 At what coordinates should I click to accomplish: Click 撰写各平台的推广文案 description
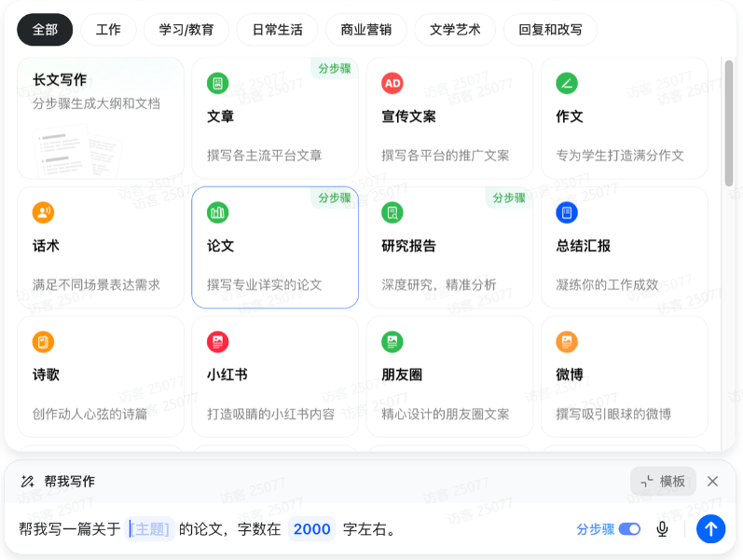coord(446,156)
